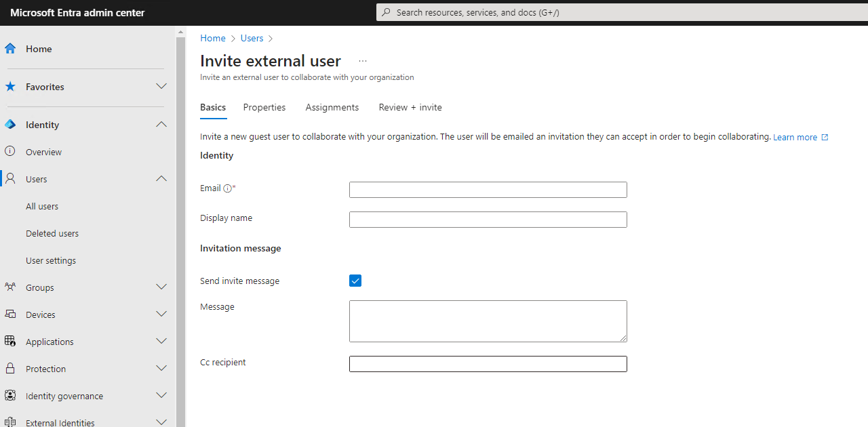Click into the Message text area
Screen dimensions: 868x427
click(x=488, y=321)
